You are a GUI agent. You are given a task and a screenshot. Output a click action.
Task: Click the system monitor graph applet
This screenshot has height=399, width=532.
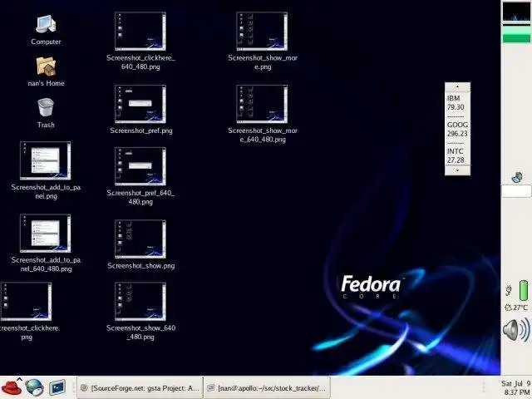point(516,12)
